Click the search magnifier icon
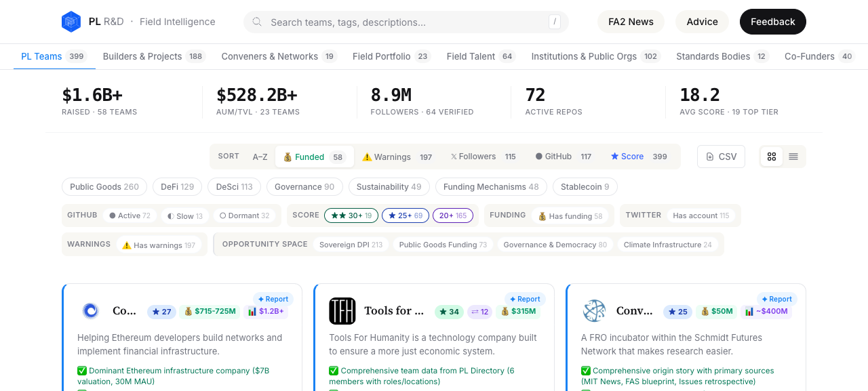Viewport: 868px width, 391px height. click(257, 22)
